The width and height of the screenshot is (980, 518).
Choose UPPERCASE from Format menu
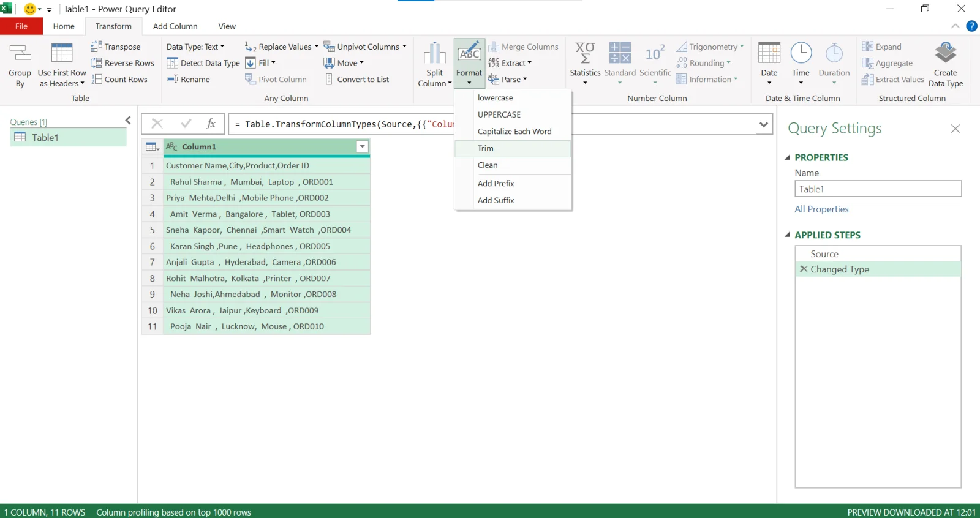coord(513,114)
